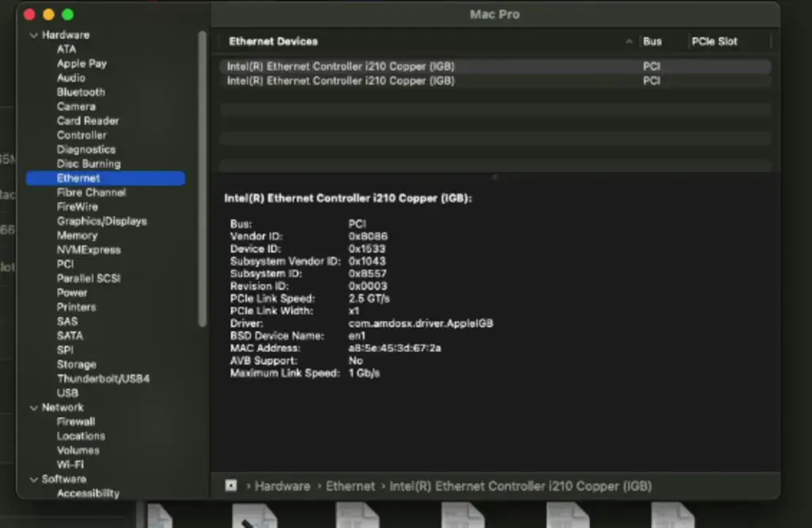Collapse the Network section chevron
The width and height of the screenshot is (812, 528).
click(33, 408)
